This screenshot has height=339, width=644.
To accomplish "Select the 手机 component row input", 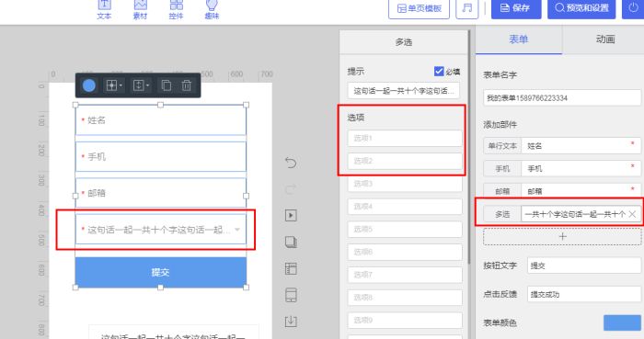I will (581, 168).
